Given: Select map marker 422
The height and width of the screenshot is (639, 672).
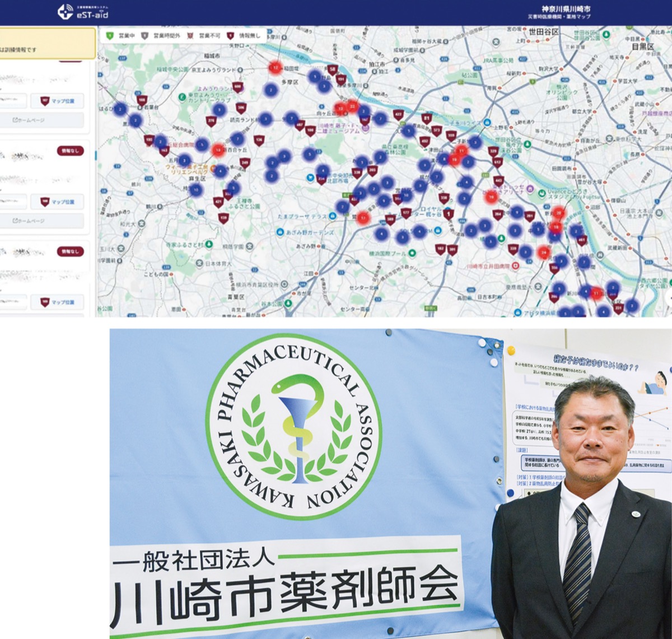Looking at the screenshot, I should click(x=398, y=114).
